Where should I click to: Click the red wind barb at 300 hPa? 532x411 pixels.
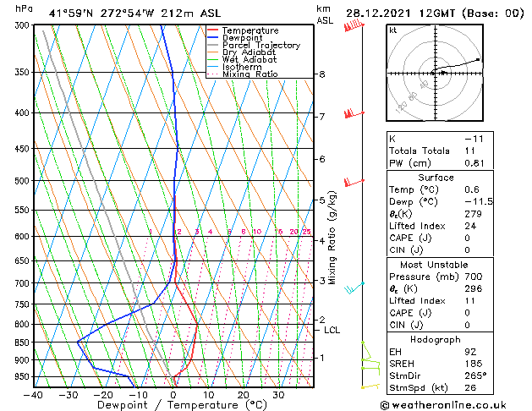[x=354, y=25]
